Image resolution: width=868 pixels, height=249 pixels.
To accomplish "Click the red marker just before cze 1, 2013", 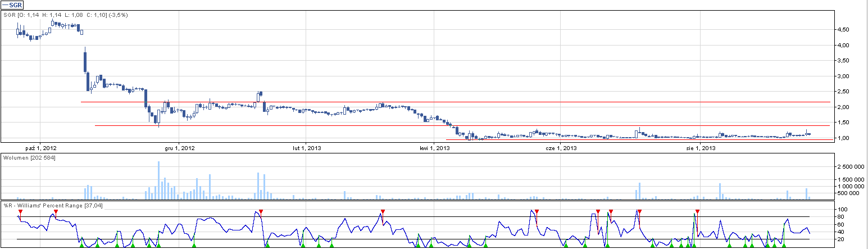I will click(x=537, y=211).
